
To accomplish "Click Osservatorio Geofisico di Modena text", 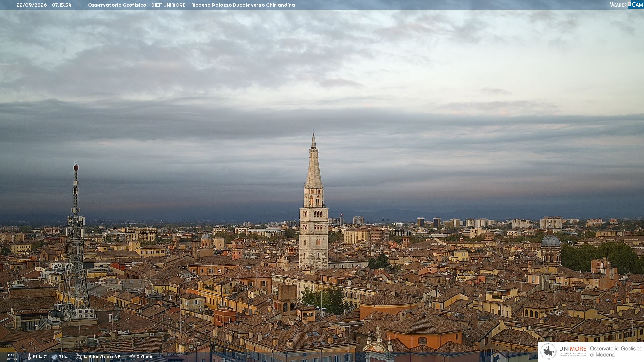I will (616, 352).
